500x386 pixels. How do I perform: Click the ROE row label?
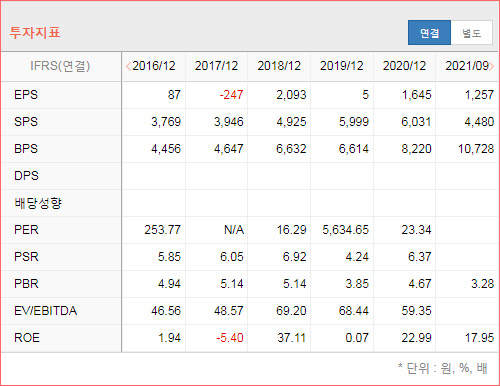27,338
